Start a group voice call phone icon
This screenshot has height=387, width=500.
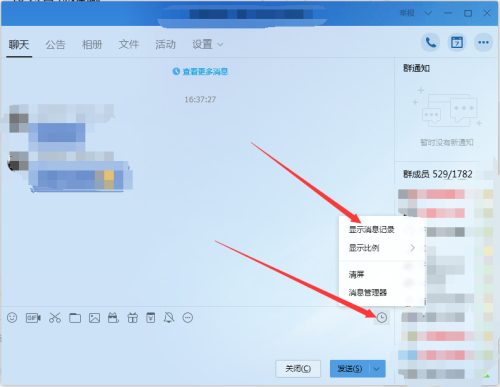(431, 43)
